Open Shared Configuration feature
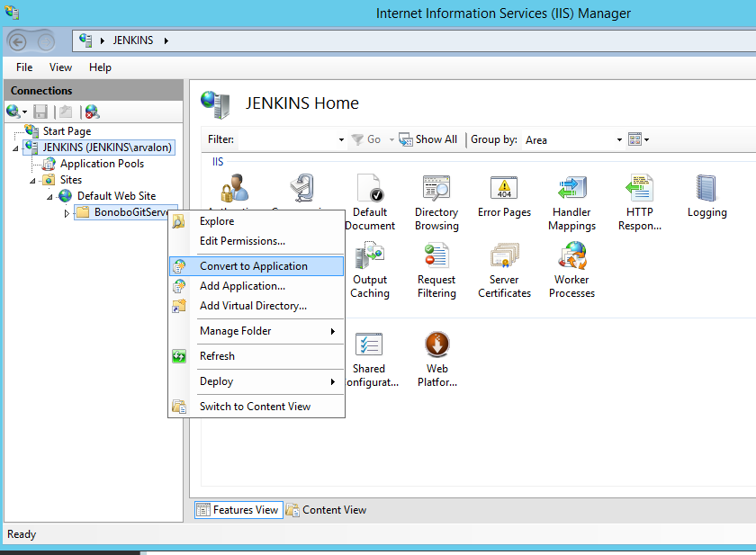 click(370, 360)
